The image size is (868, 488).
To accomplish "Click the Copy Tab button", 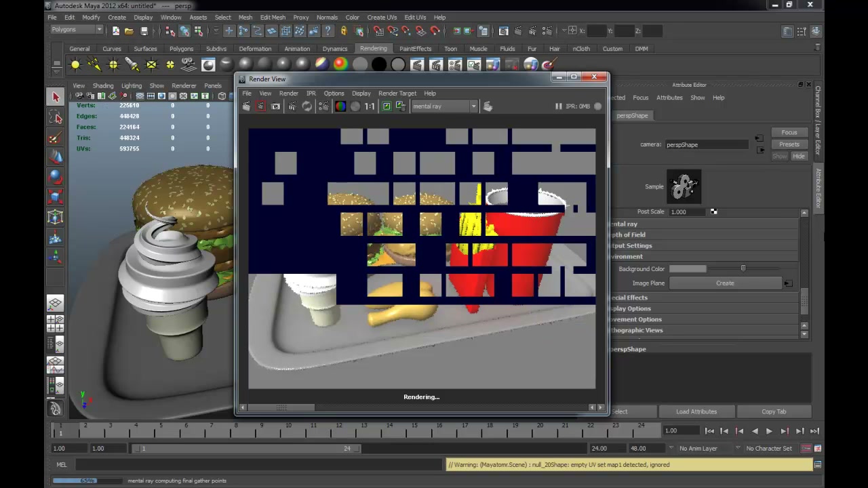I will [773, 411].
